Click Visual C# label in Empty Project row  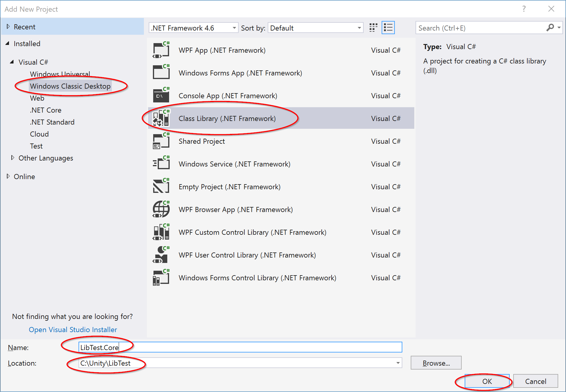click(386, 187)
